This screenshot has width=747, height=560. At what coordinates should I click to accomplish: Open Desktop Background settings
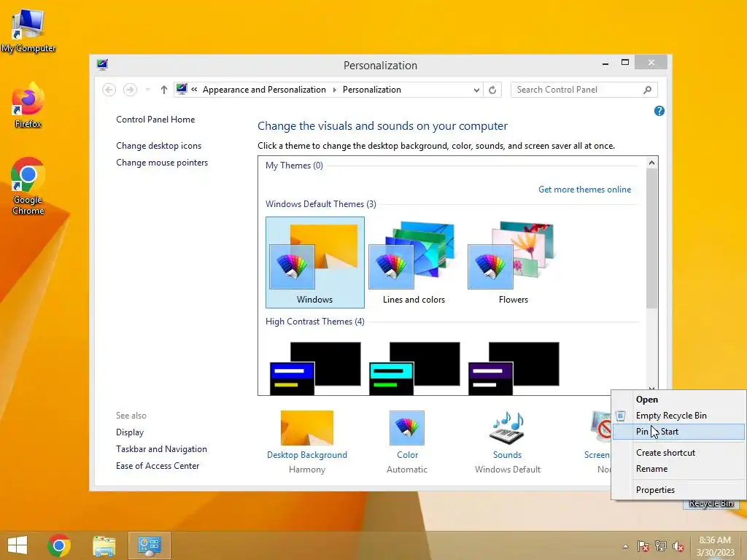(x=307, y=442)
